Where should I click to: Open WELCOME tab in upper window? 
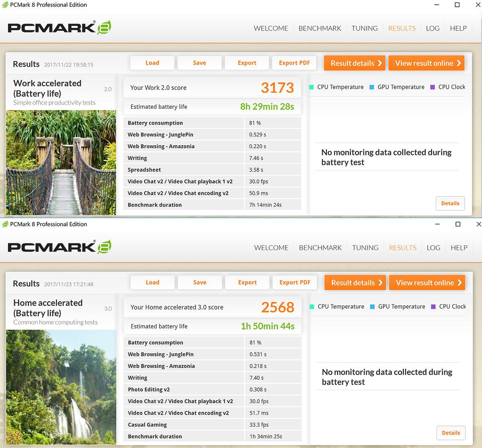[271, 28]
